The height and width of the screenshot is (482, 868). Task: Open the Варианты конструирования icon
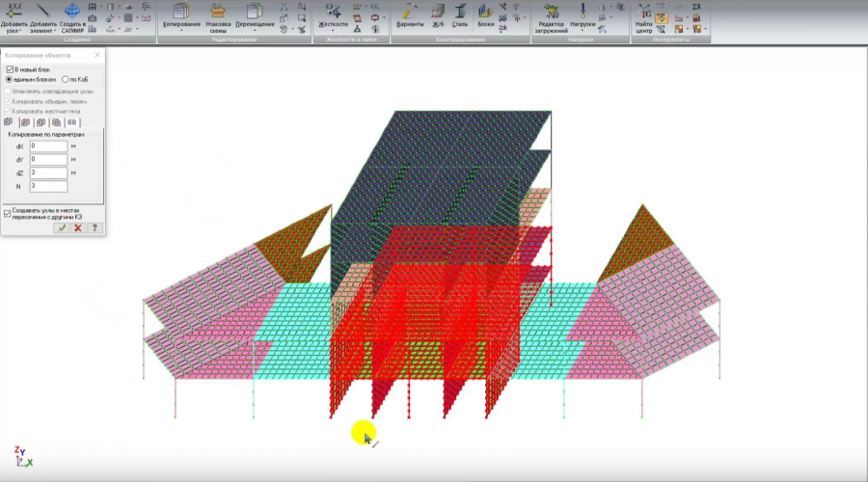(x=410, y=12)
